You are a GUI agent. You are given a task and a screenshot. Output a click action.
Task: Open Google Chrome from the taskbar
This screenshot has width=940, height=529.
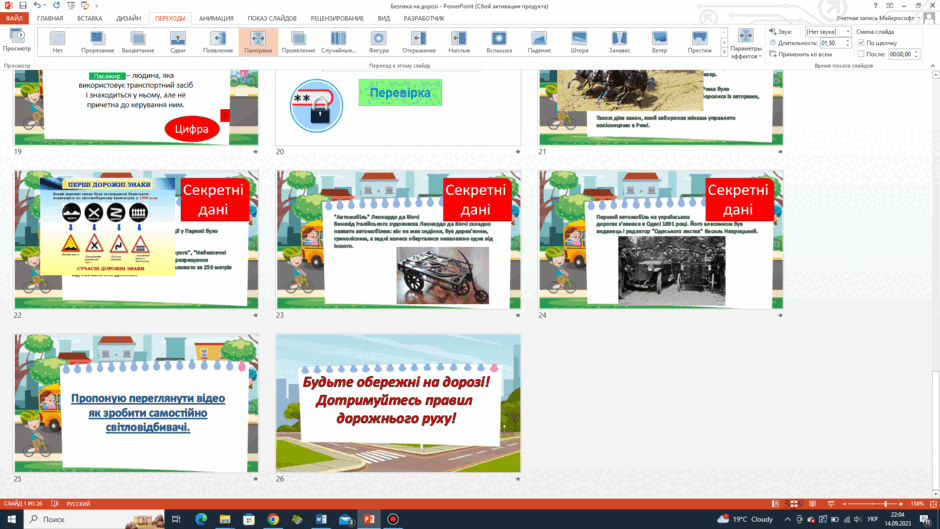[x=273, y=519]
